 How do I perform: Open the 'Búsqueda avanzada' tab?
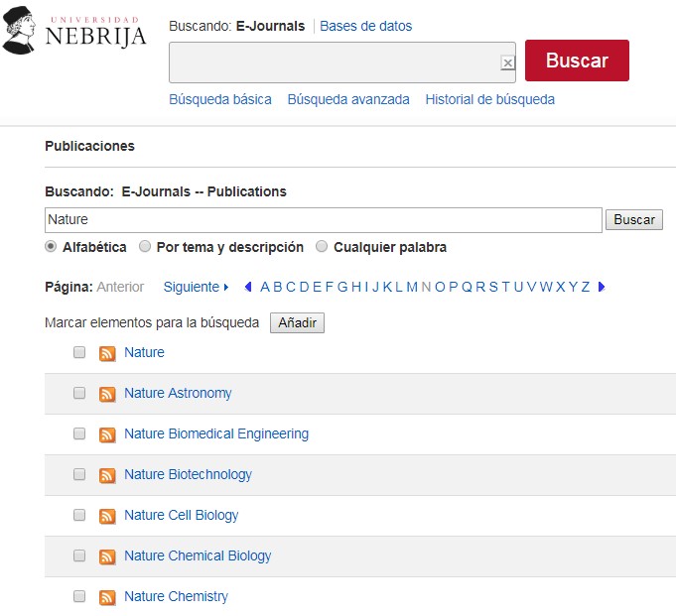point(347,99)
